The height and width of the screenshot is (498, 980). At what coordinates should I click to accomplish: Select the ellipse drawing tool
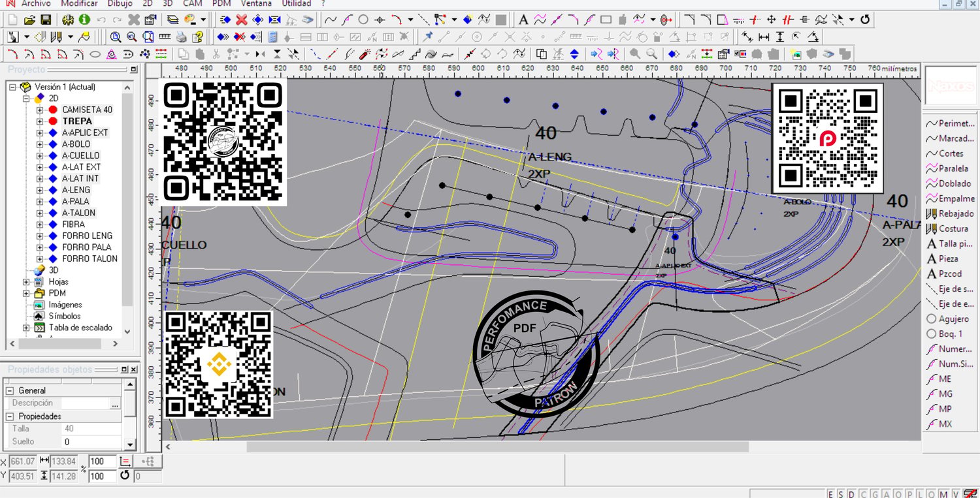point(95,54)
